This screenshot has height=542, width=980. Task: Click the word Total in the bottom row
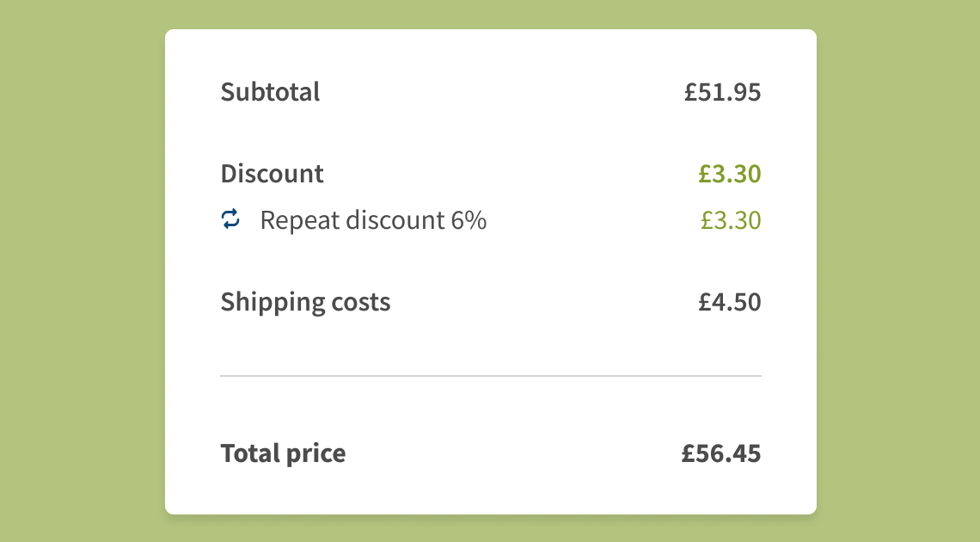[249, 453]
